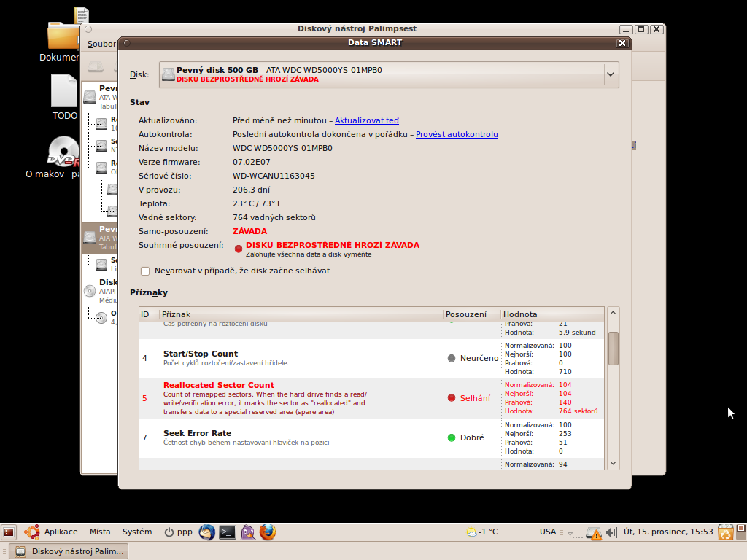
Task: Click the temperature value 23° C / 73° F
Action: pos(257,203)
